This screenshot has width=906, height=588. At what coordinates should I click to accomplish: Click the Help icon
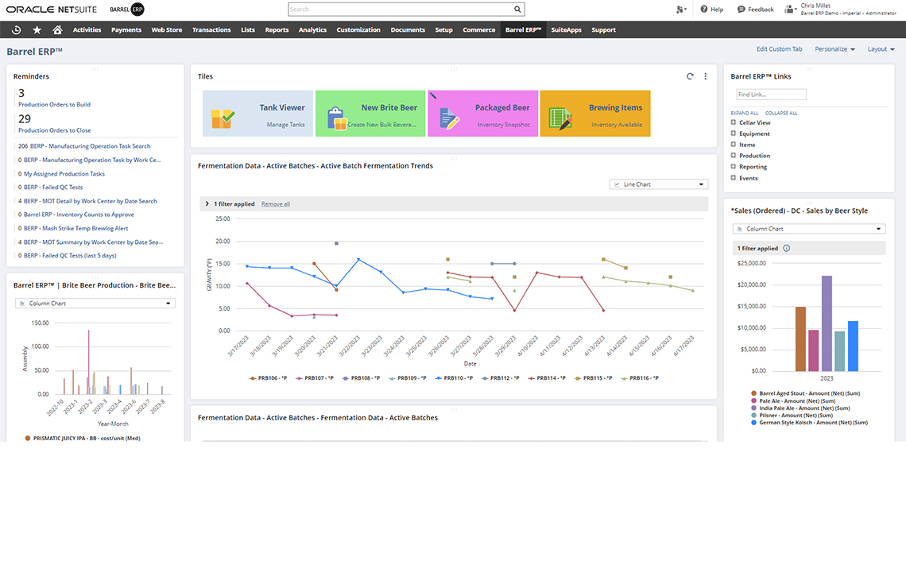click(x=711, y=10)
